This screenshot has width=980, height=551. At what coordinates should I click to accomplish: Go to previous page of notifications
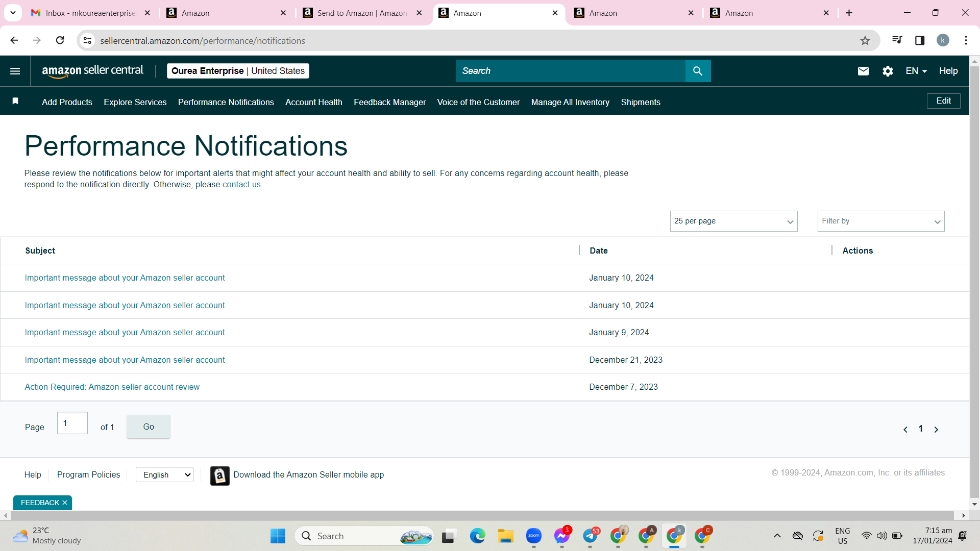905,430
